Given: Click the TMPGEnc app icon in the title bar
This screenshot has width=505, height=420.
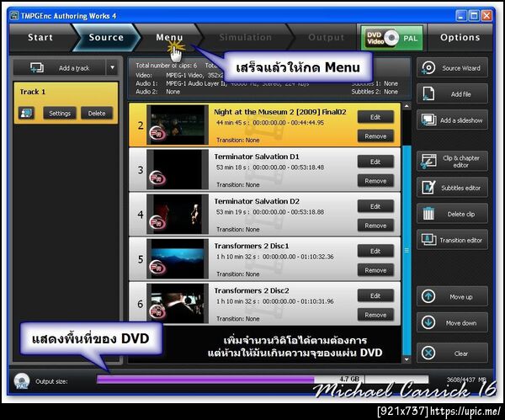Looking at the screenshot, I should [13, 15].
